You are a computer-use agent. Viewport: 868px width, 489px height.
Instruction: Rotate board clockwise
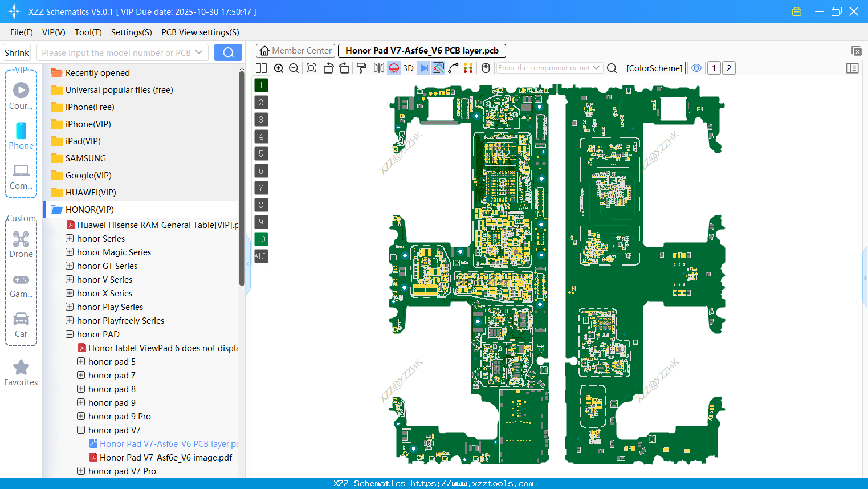(x=344, y=68)
